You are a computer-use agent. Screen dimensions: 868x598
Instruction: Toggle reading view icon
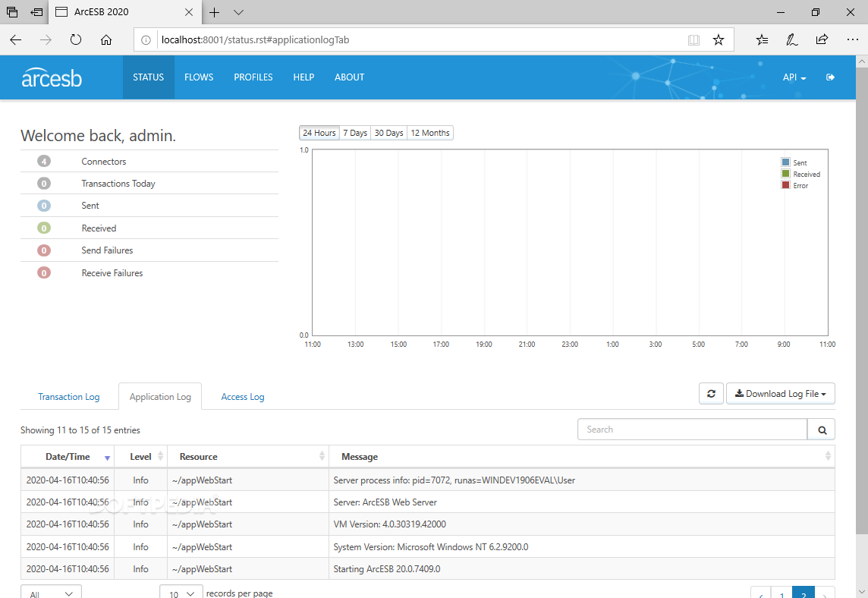pos(693,40)
